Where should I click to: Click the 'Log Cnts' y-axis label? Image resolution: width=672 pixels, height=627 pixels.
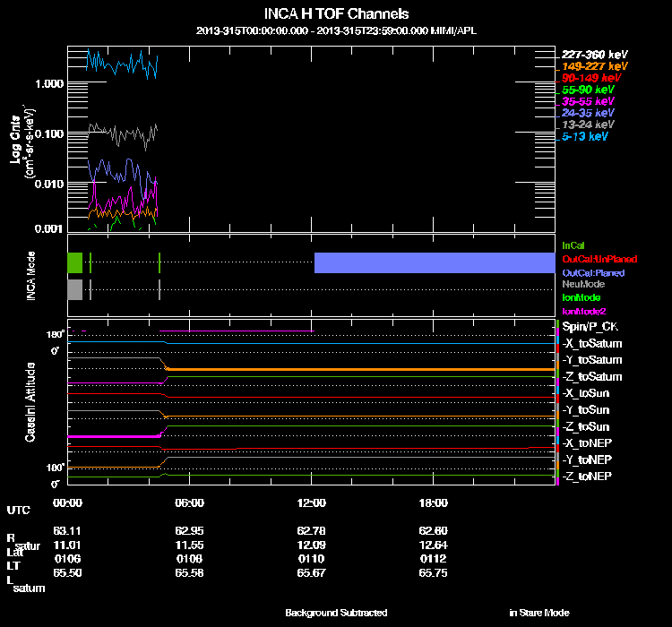point(15,140)
